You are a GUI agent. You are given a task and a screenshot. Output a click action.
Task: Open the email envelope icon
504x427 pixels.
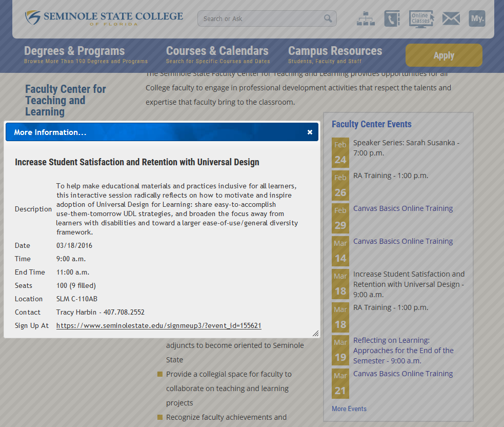tap(451, 19)
